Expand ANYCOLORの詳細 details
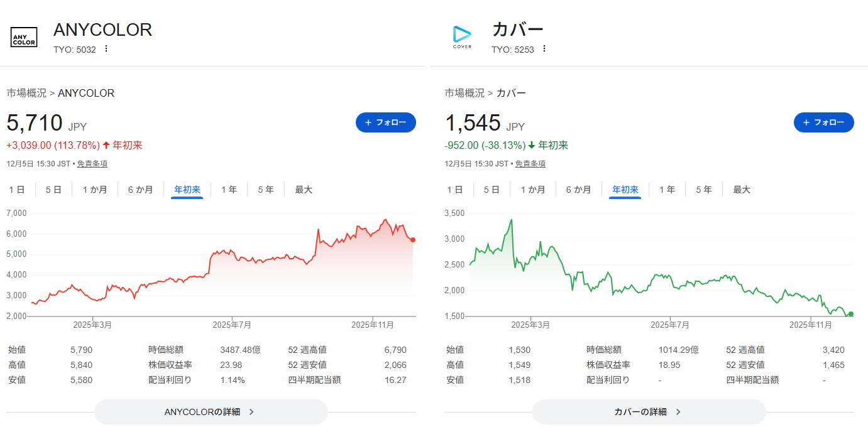The height and width of the screenshot is (432, 868). tap(211, 412)
